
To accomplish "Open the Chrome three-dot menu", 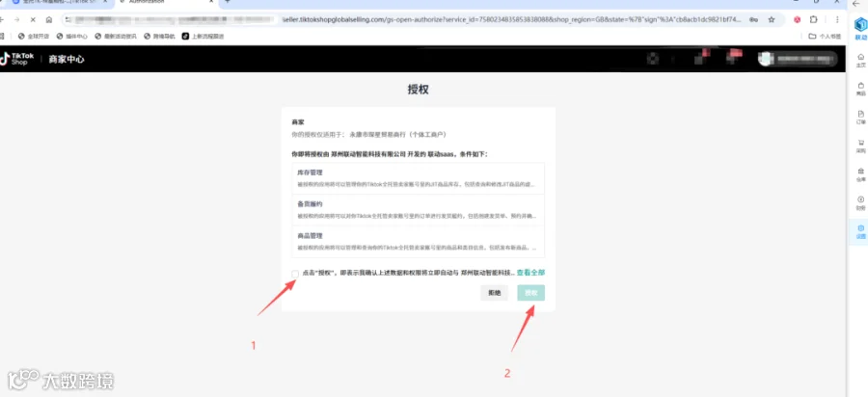I will coord(836,19).
